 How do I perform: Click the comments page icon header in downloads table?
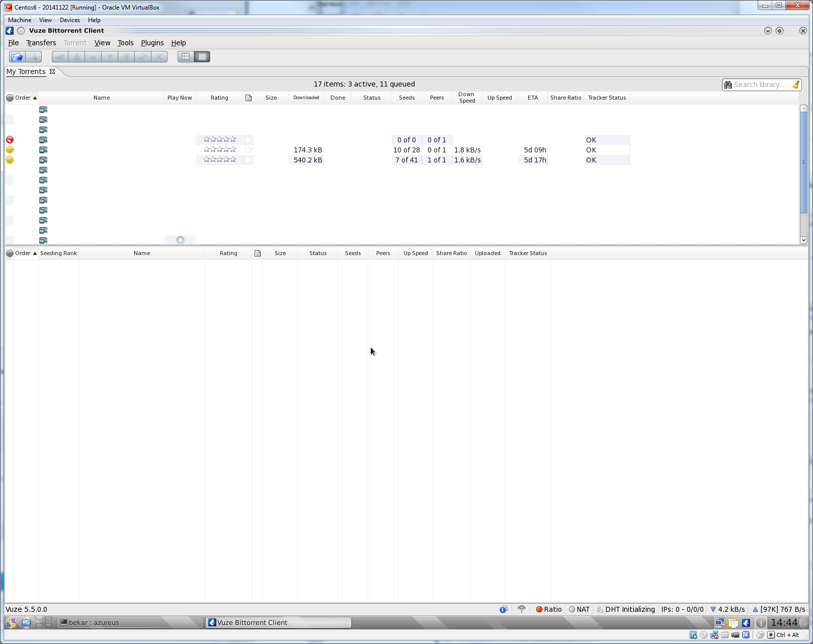pos(249,98)
